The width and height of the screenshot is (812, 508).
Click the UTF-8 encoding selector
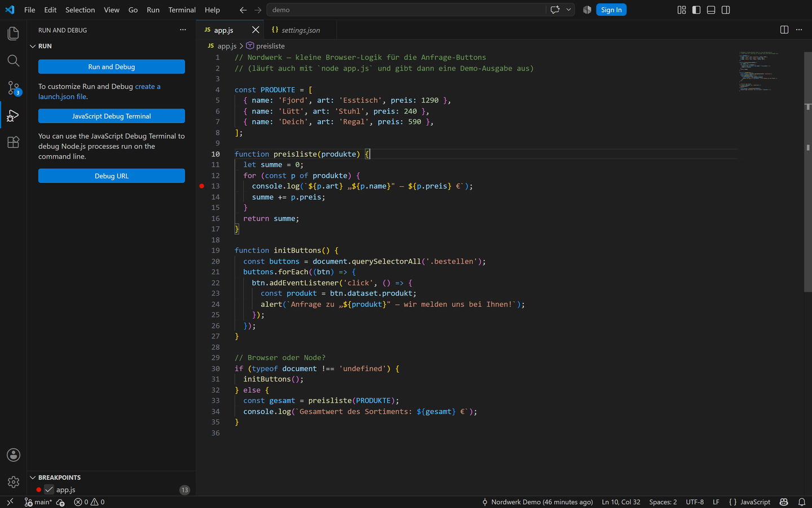click(695, 502)
